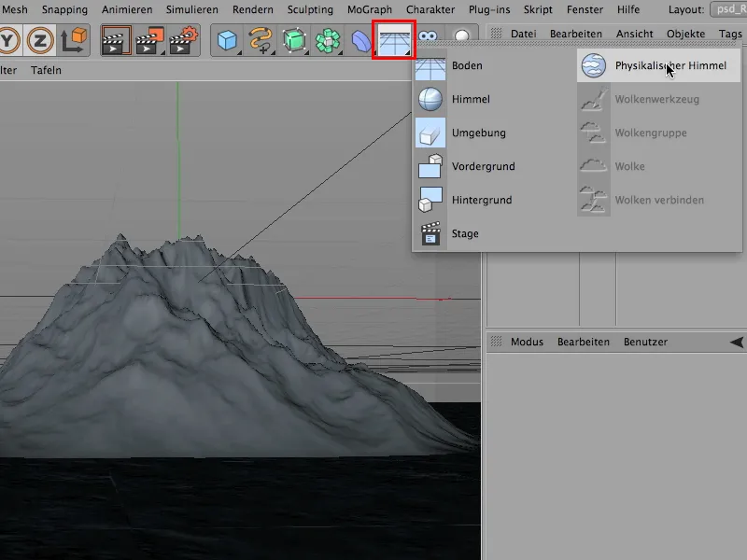The width and height of the screenshot is (747, 560).
Task: Open the green array modeling icon
Action: 328,41
